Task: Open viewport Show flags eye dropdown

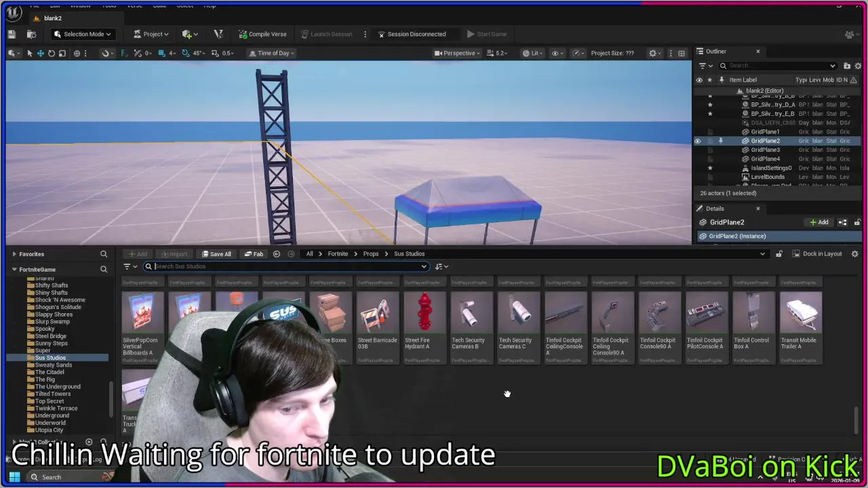Action: tap(557, 53)
